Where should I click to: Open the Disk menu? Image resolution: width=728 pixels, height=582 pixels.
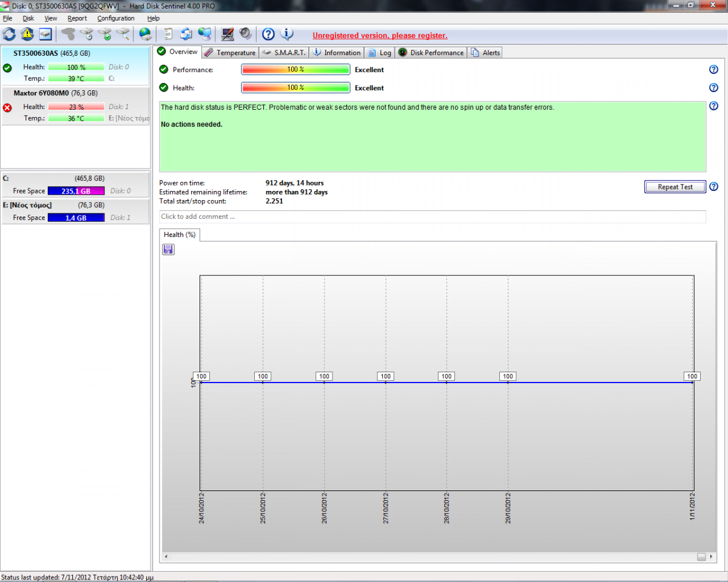(x=28, y=18)
